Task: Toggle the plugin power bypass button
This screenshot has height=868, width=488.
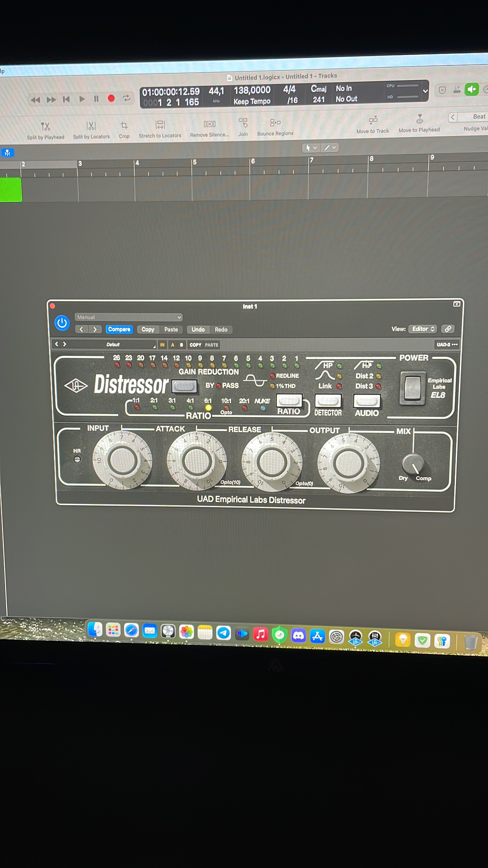Action: tap(62, 323)
